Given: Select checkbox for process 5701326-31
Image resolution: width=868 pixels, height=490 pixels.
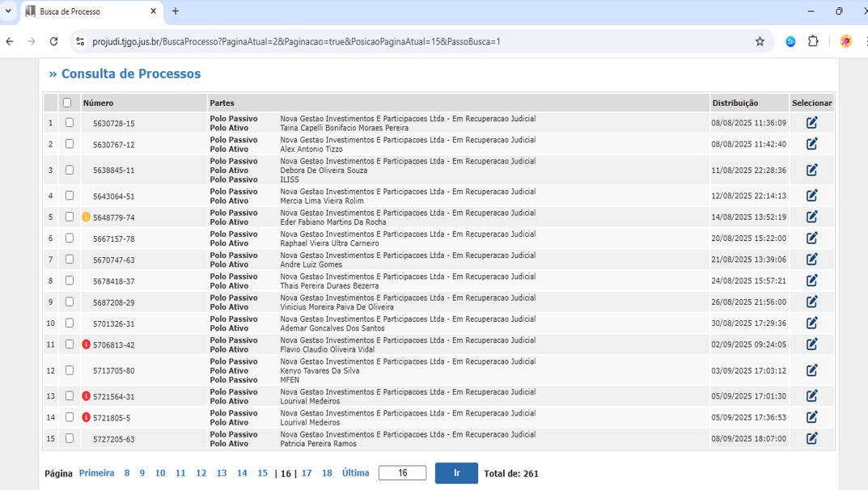Looking at the screenshot, I should [70, 323].
